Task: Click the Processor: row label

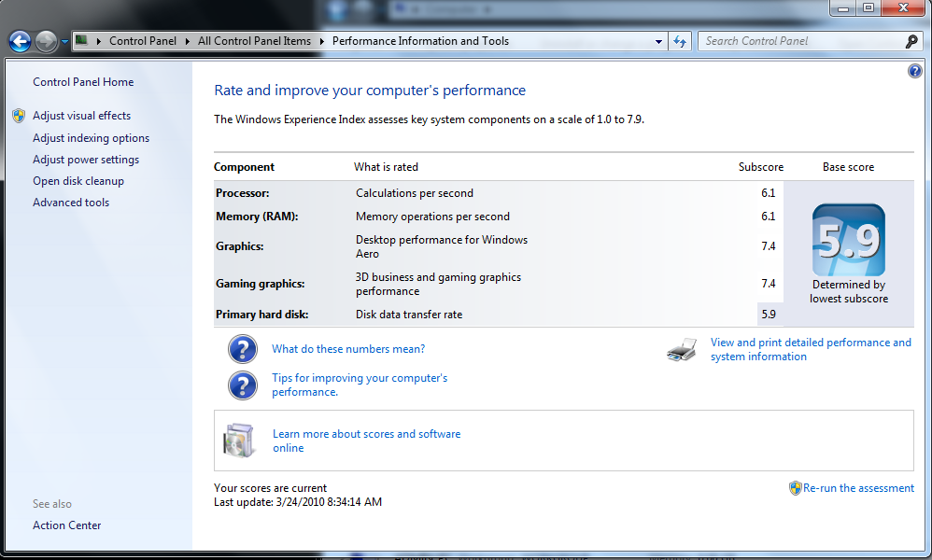Action: [x=243, y=193]
